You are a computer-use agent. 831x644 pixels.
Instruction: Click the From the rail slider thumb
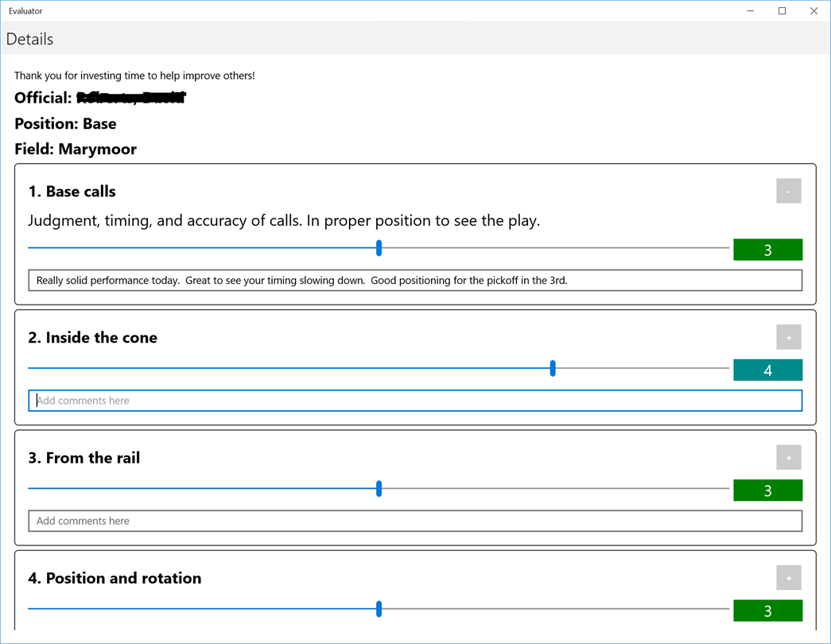(x=379, y=488)
